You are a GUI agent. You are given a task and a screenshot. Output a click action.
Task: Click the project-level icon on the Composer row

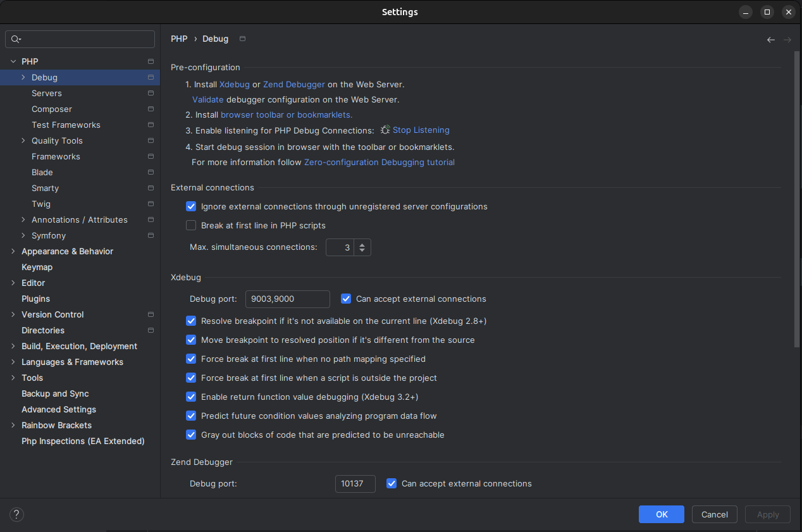151,109
